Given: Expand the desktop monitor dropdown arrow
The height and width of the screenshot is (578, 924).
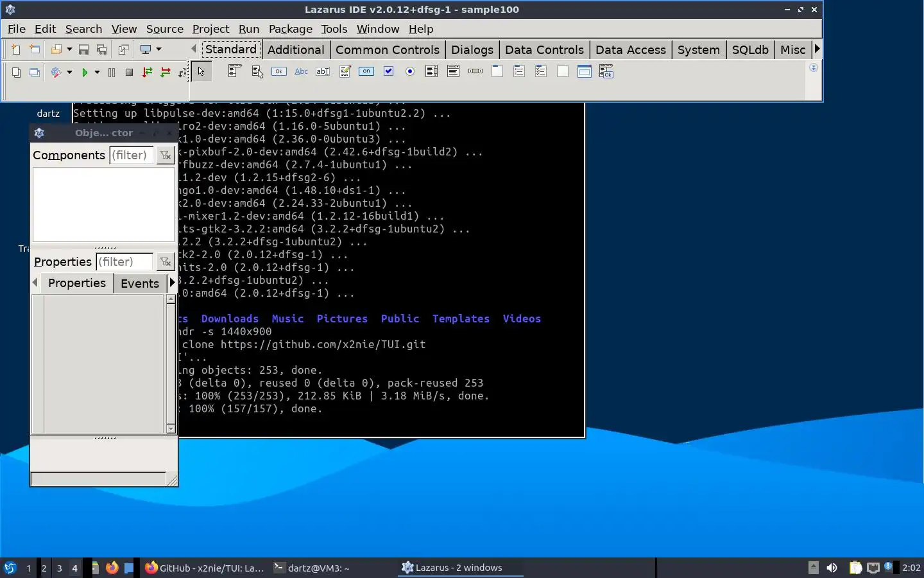Looking at the screenshot, I should 158,49.
